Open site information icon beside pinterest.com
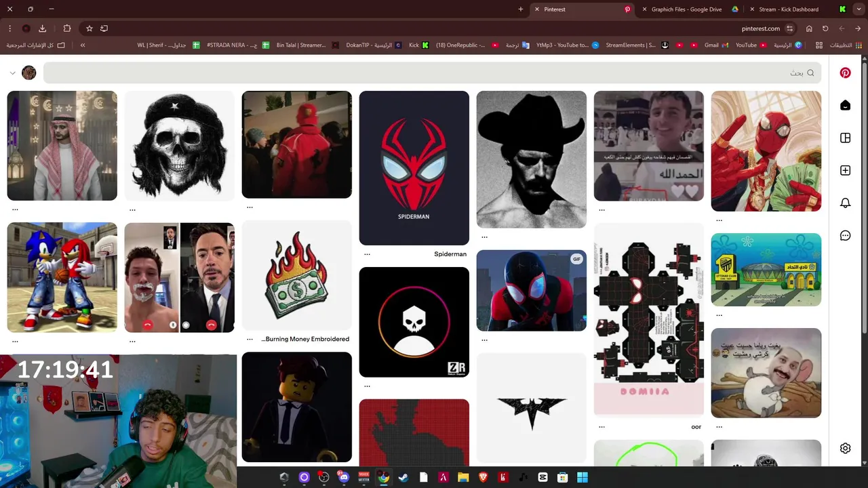This screenshot has height=488, width=868. click(789, 28)
